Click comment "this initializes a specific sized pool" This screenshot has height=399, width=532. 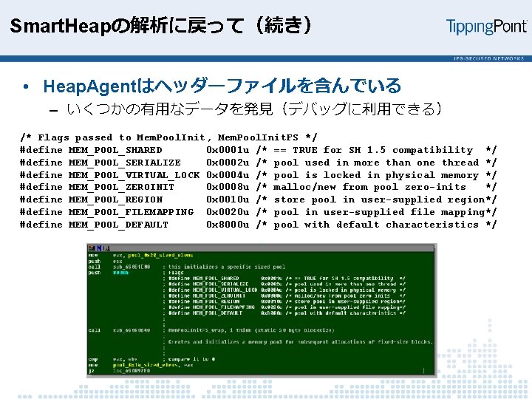pos(227,267)
